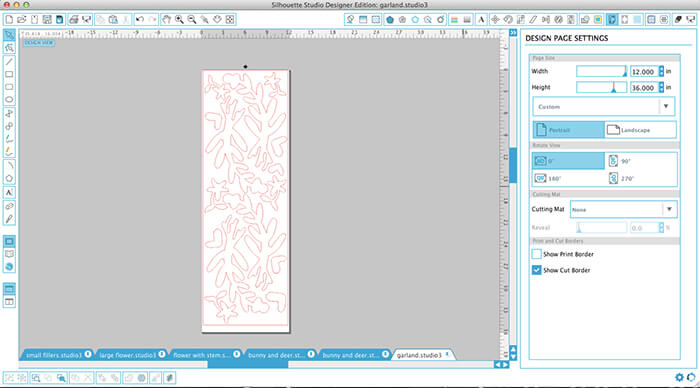Image resolution: width=700 pixels, height=388 pixels.
Task: Collapse the side panel with double-arrow button
Action: click(x=513, y=33)
